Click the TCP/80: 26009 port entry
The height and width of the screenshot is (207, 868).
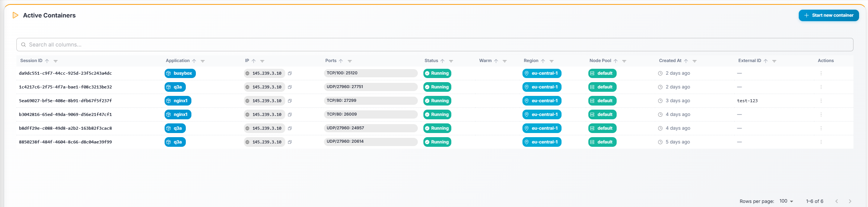[371, 114]
